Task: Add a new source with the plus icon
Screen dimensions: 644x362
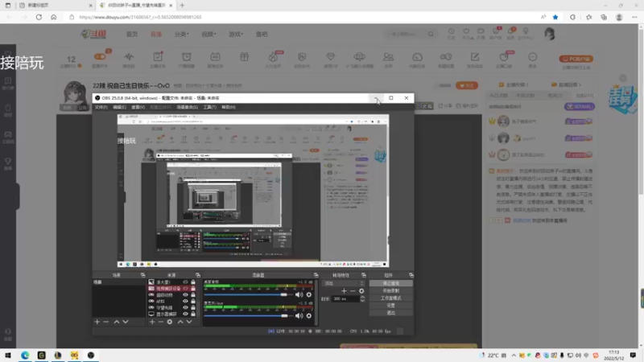Action: coord(152,322)
